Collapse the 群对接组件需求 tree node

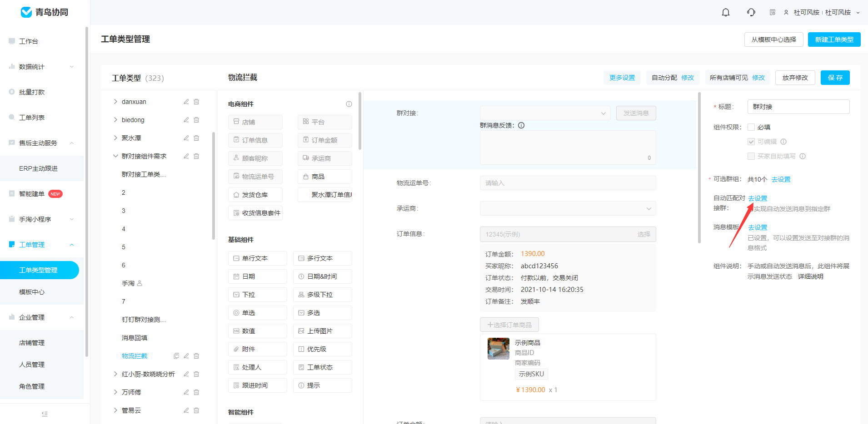115,156
